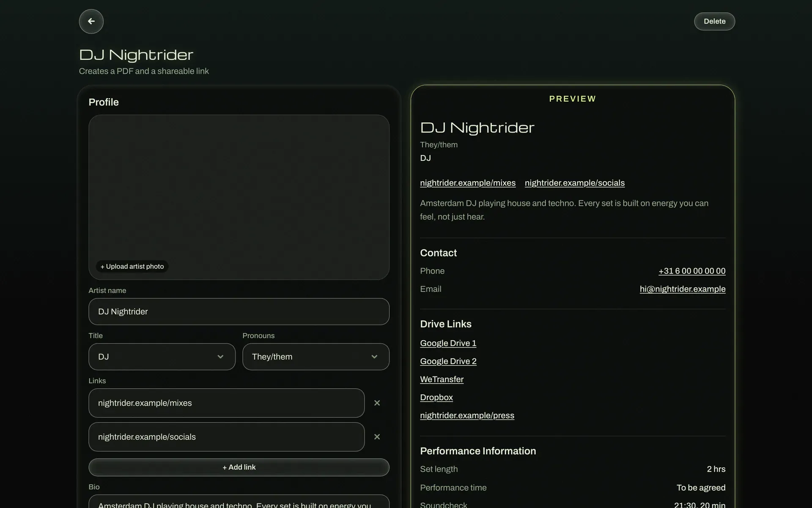Open nightrider.example/mixes link in preview
Viewport: 812px width, 508px height.
(x=468, y=183)
